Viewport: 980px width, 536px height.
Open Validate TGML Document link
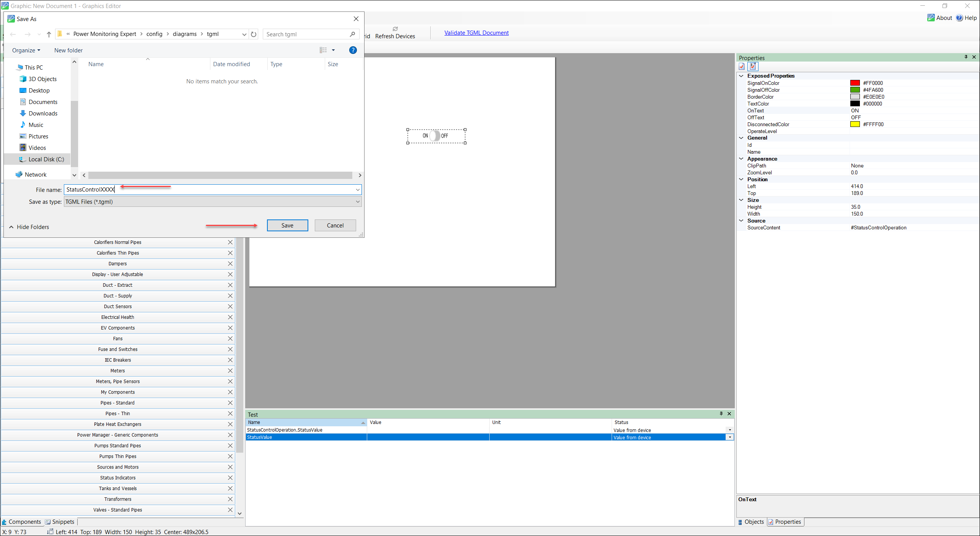(x=476, y=33)
